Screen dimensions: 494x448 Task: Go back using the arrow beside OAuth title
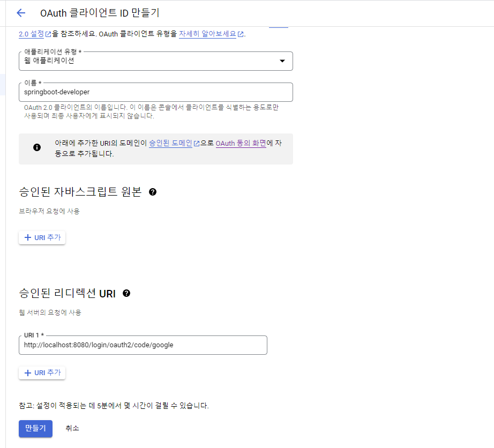coord(21,13)
